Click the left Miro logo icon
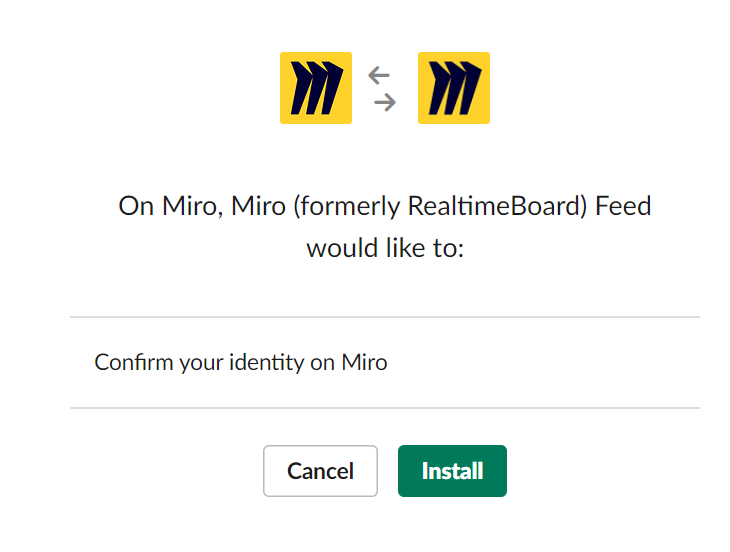730x552 pixels. tap(316, 88)
